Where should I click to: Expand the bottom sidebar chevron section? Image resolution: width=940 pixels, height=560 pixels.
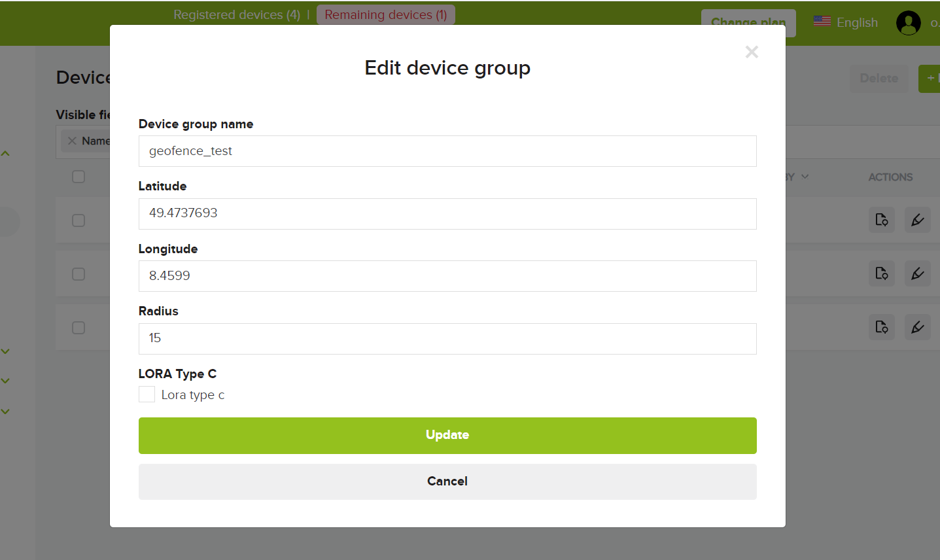[x=5, y=411]
